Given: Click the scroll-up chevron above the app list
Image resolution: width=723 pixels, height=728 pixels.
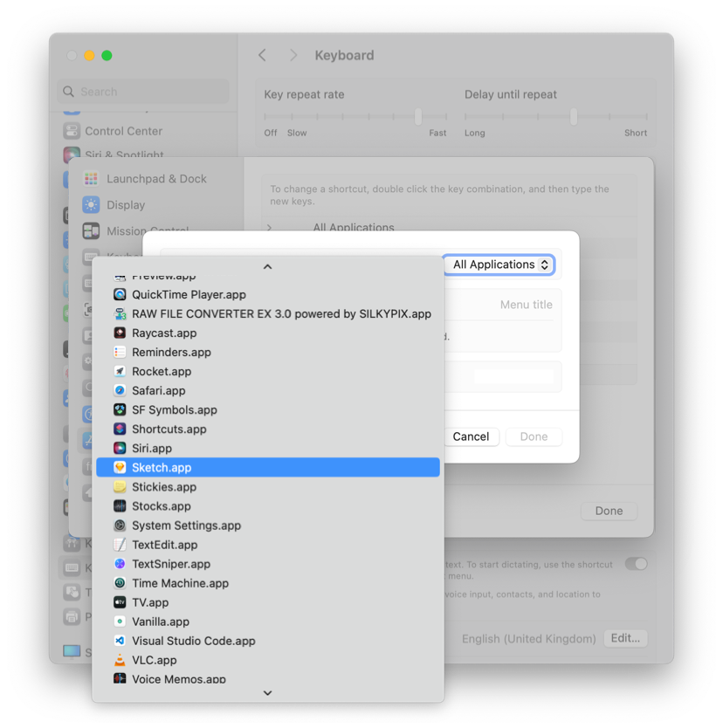Looking at the screenshot, I should tap(267, 266).
